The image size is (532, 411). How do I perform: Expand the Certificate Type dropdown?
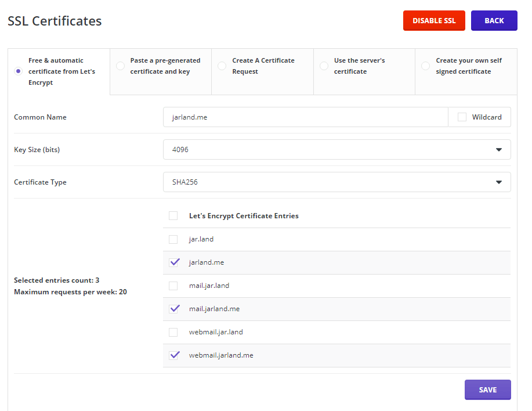click(336, 182)
